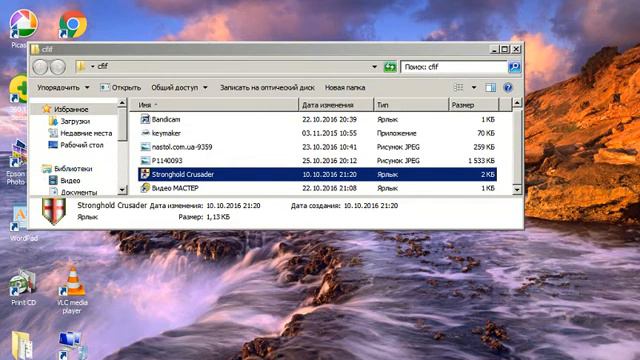Click navigation pane scroll up arrow
The image size is (640, 360).
click(122, 103)
